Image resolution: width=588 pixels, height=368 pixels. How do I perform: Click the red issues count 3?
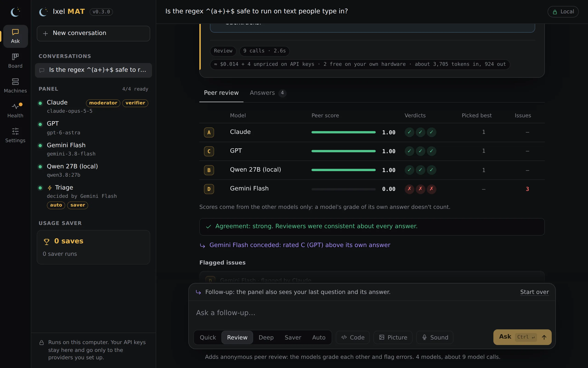pos(527,189)
